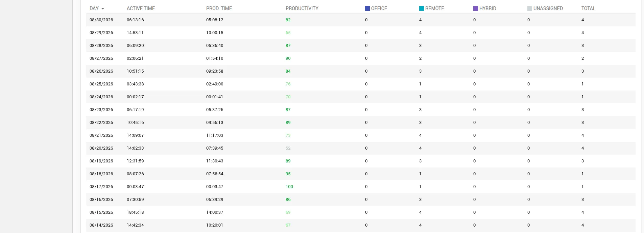Select the 08/24/2026 date cell
The height and width of the screenshot is (233, 644).
tap(101, 97)
